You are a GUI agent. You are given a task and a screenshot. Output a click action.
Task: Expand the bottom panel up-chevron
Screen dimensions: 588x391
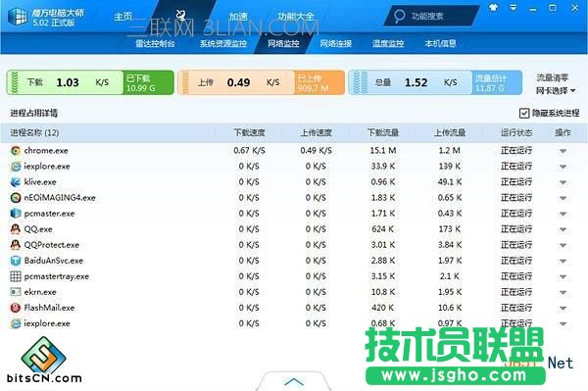pos(294,382)
